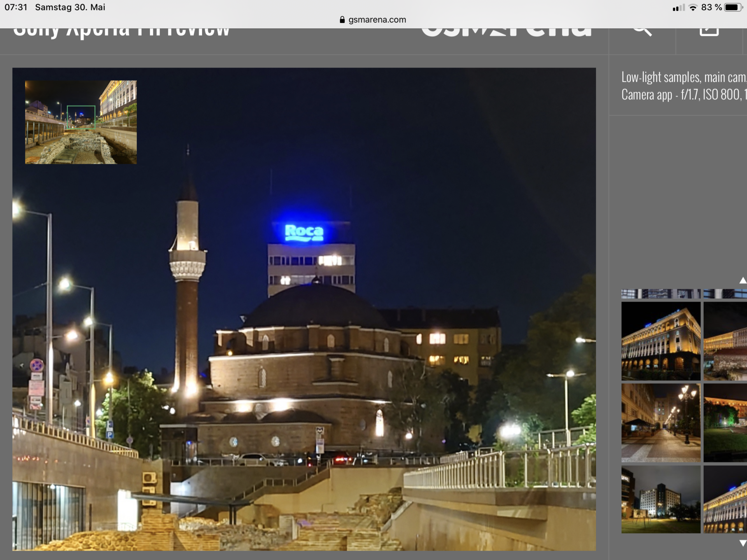
Task: Tap the Wi-Fi icon in status bar
Action: coord(693,7)
